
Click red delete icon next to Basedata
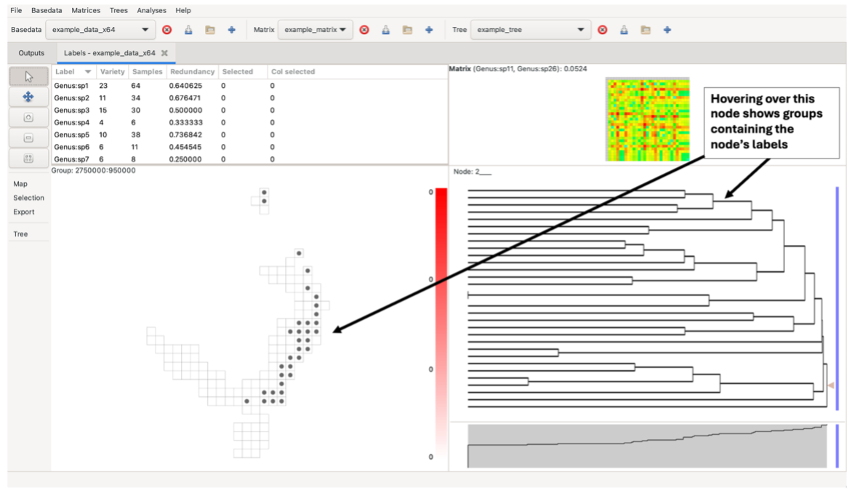tap(167, 30)
